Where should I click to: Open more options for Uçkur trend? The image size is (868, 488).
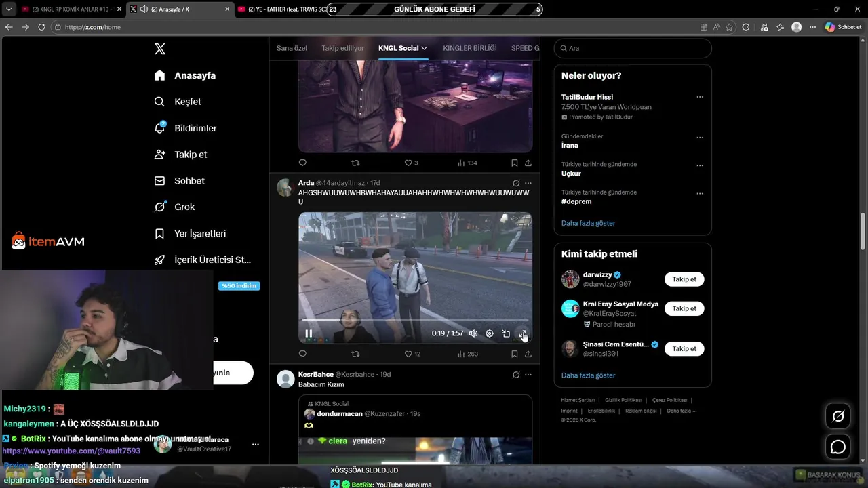tap(700, 165)
